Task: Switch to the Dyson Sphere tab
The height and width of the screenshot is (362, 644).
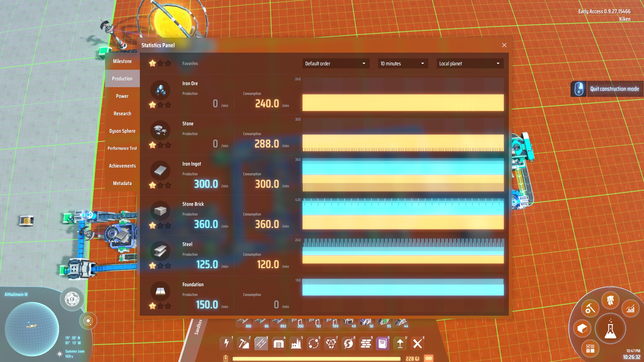Action: (x=122, y=131)
